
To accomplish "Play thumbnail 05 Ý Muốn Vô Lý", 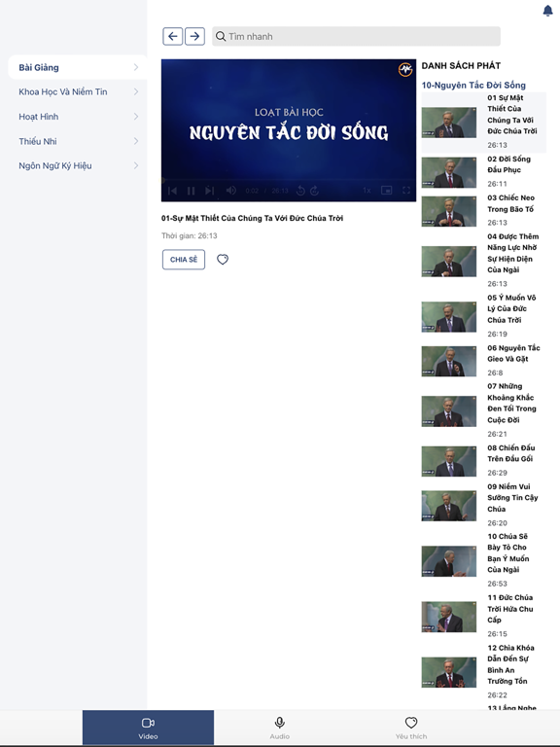I will click(x=448, y=317).
